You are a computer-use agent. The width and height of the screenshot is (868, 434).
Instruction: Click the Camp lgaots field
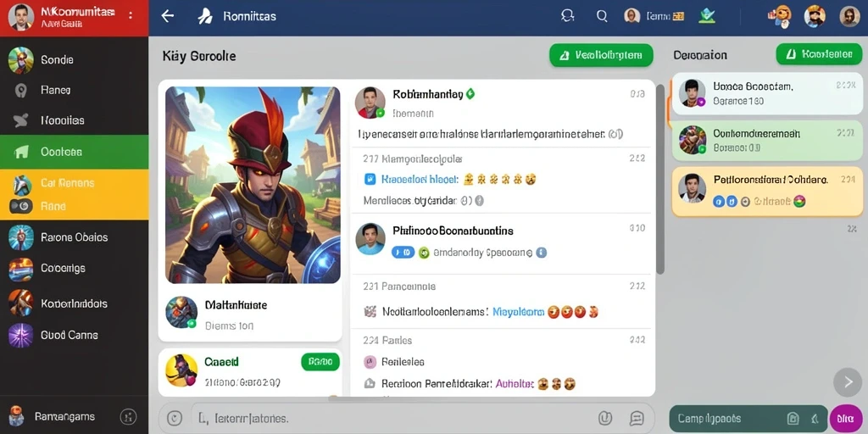click(748, 419)
